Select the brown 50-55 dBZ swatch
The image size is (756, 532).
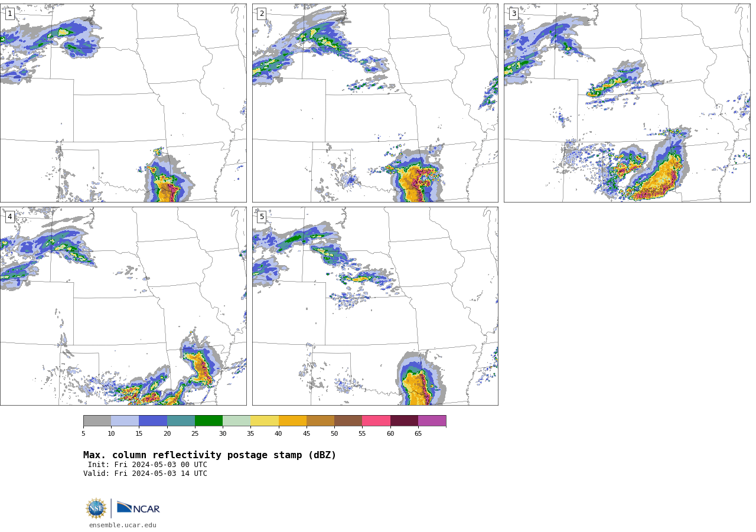[348, 421]
